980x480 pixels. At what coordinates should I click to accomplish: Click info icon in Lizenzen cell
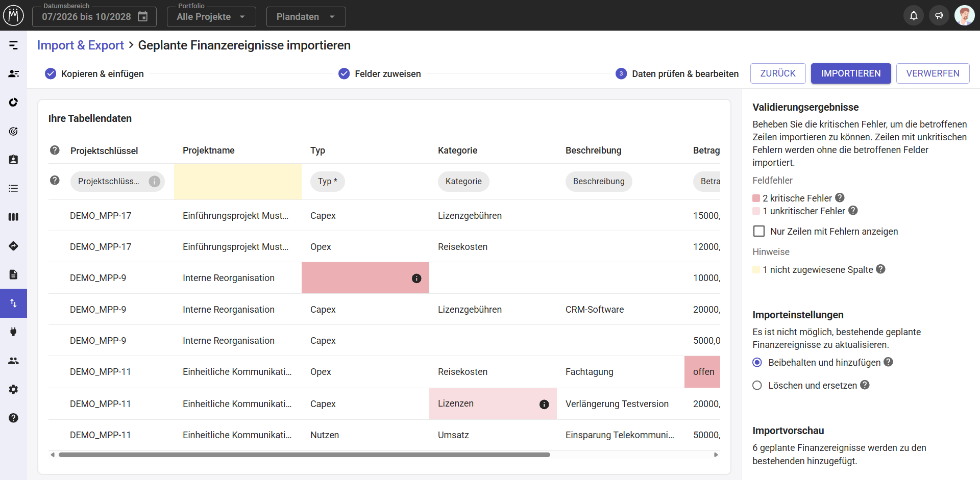(x=544, y=405)
